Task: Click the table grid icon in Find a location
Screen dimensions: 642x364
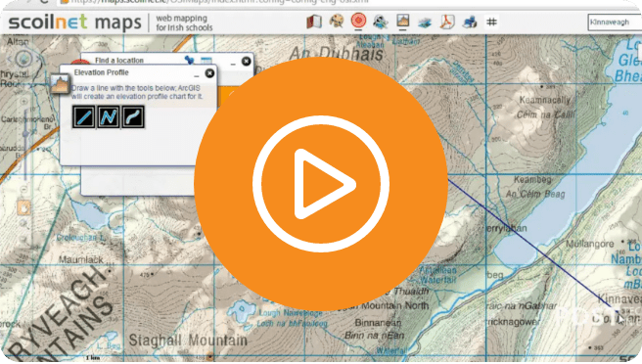Action: [x=206, y=61]
